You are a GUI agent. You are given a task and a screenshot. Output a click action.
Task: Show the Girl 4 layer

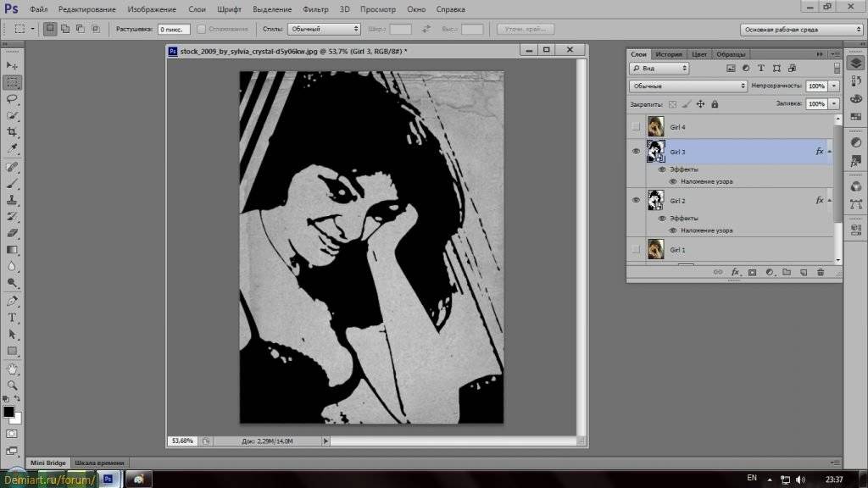(636, 127)
